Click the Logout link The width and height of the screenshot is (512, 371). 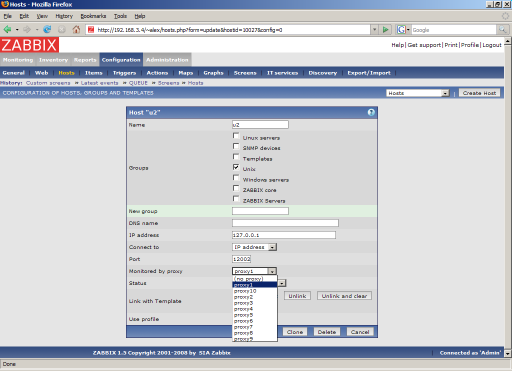pyautogui.click(x=492, y=45)
